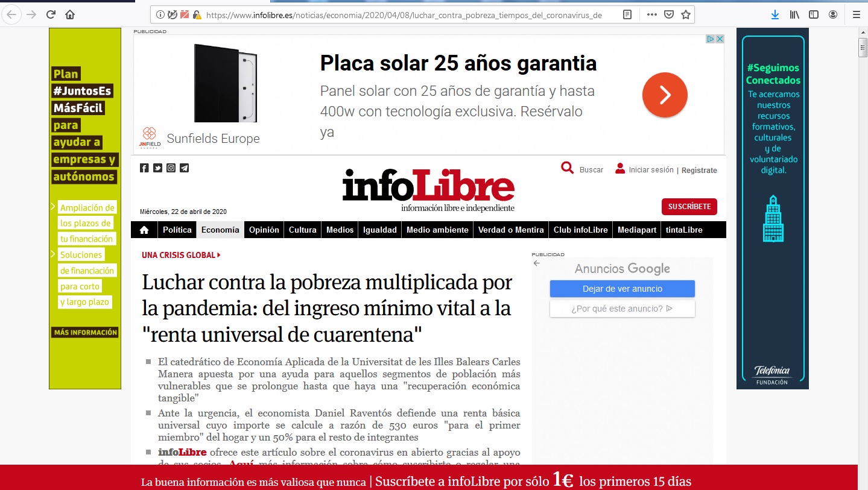
Task: Click the red SUSCRÍBETE button
Action: [689, 206]
